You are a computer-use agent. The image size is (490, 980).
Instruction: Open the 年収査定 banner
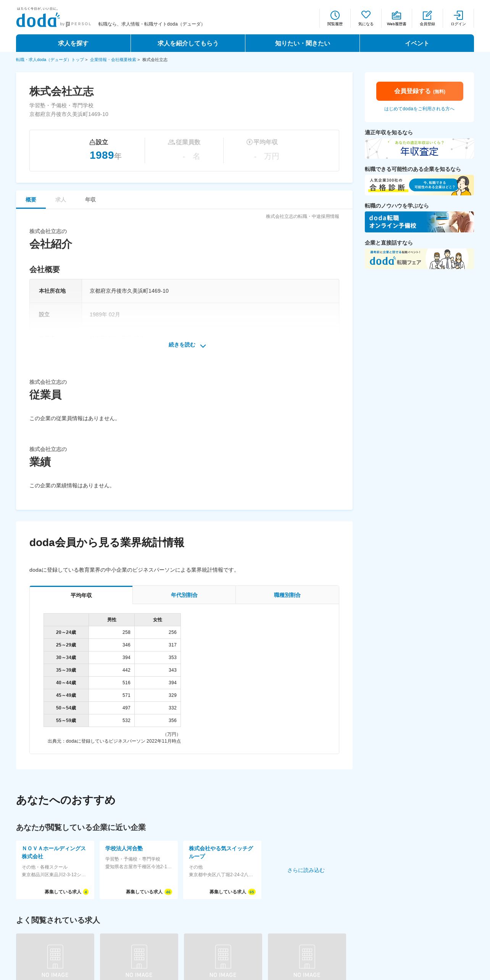pos(419,148)
